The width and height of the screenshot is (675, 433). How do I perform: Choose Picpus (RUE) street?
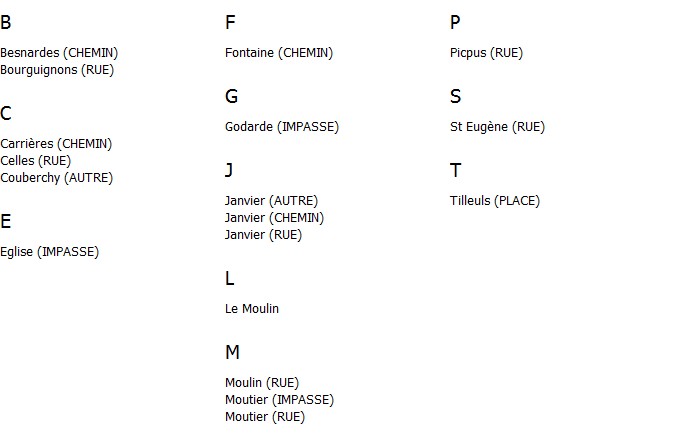pyautogui.click(x=486, y=53)
